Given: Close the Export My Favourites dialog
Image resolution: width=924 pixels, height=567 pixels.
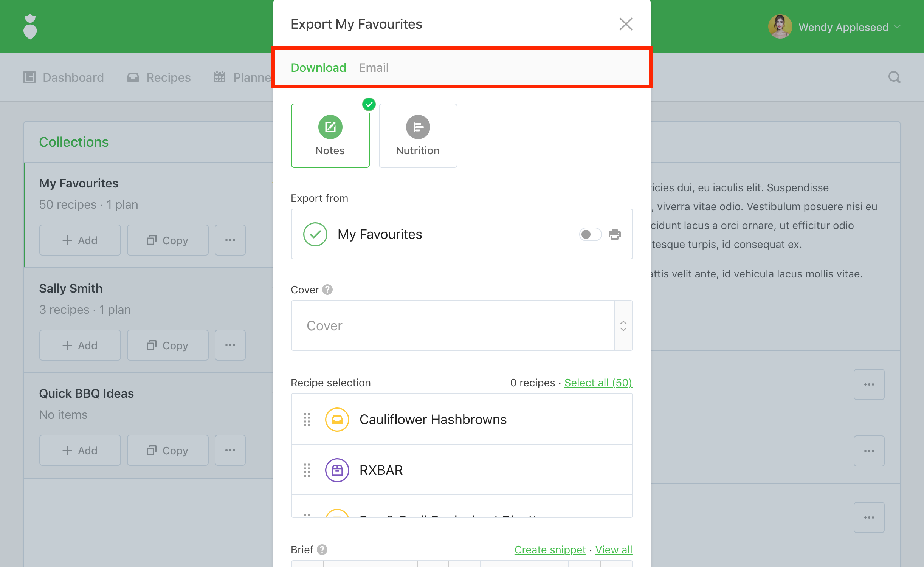Looking at the screenshot, I should 626,24.
